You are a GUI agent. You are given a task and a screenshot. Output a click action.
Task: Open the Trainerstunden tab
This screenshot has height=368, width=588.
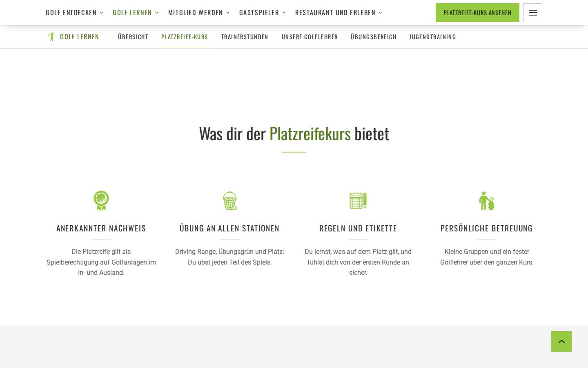[x=245, y=37]
